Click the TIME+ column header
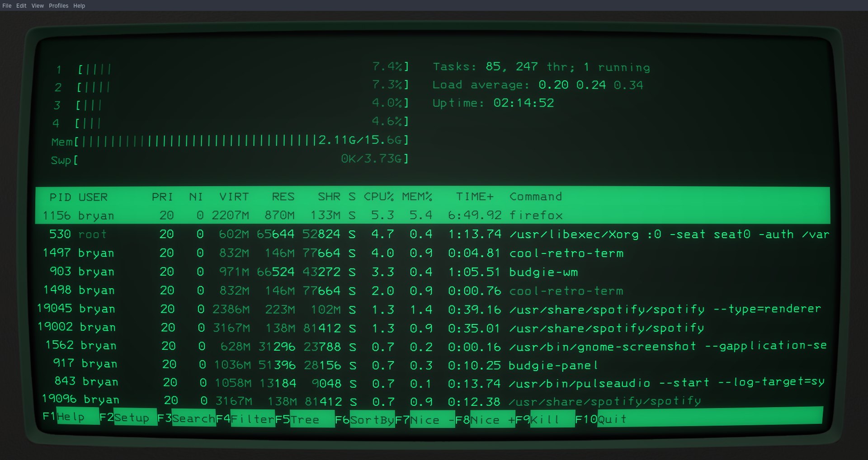 [x=475, y=197]
